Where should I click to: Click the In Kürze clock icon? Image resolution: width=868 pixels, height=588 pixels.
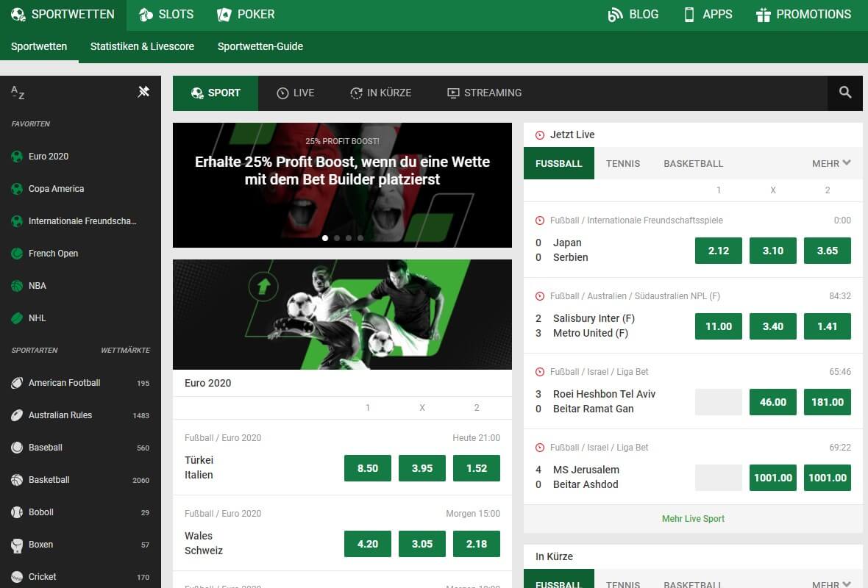[x=356, y=93]
